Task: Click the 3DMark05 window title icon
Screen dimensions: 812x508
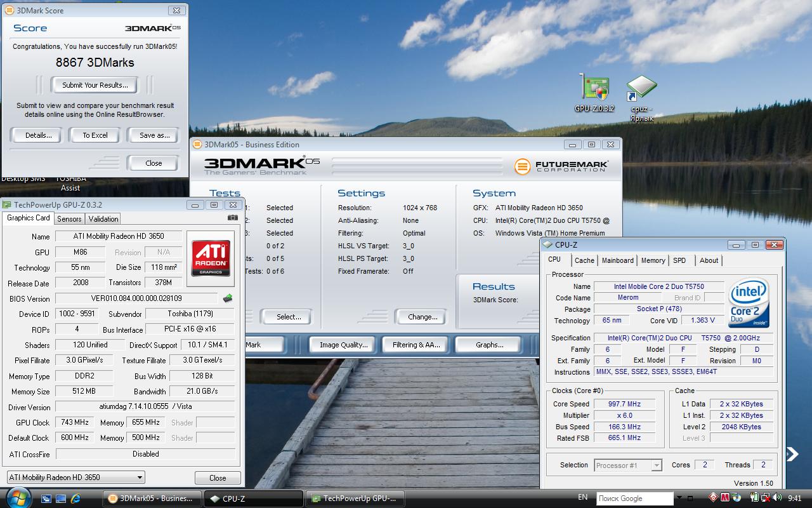Action: point(197,144)
